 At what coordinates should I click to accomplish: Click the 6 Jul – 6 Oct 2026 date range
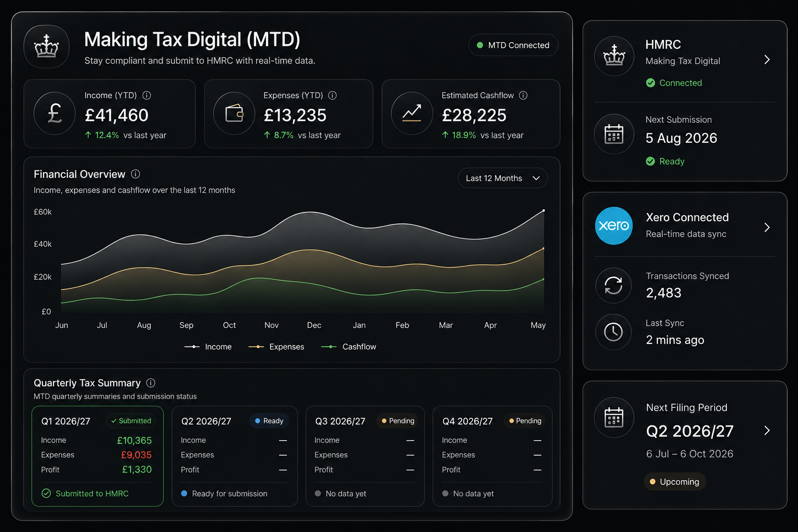[689, 454]
